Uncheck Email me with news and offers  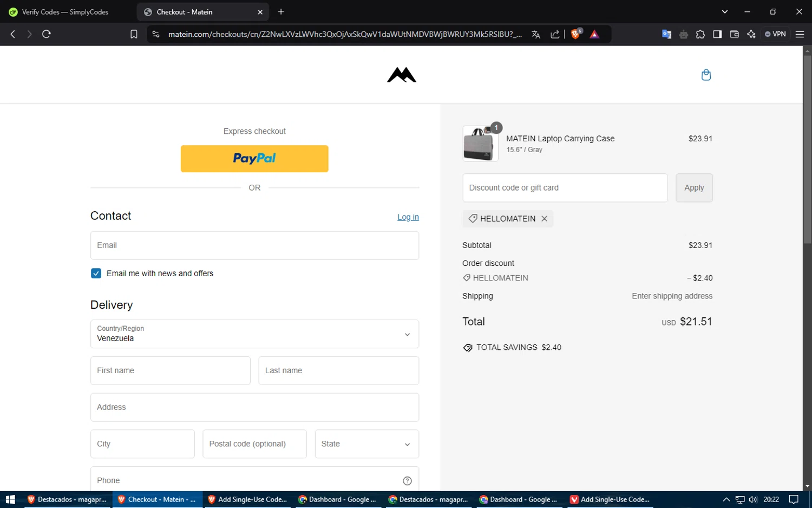tap(96, 273)
